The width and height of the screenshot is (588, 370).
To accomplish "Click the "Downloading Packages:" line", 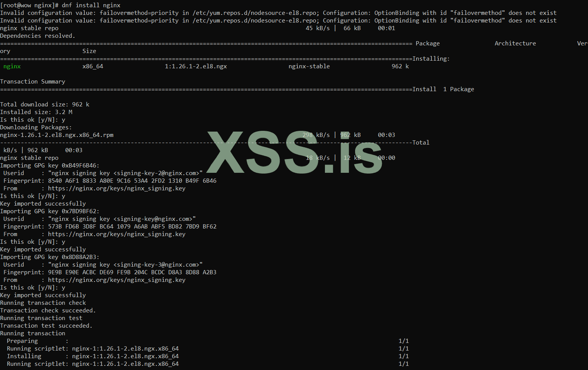I will [x=36, y=127].
